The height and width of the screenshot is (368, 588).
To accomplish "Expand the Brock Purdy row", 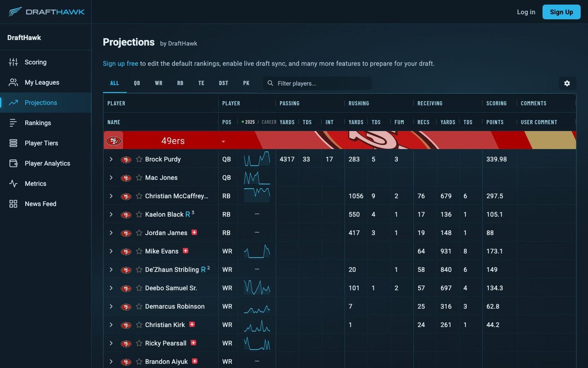I will (111, 159).
